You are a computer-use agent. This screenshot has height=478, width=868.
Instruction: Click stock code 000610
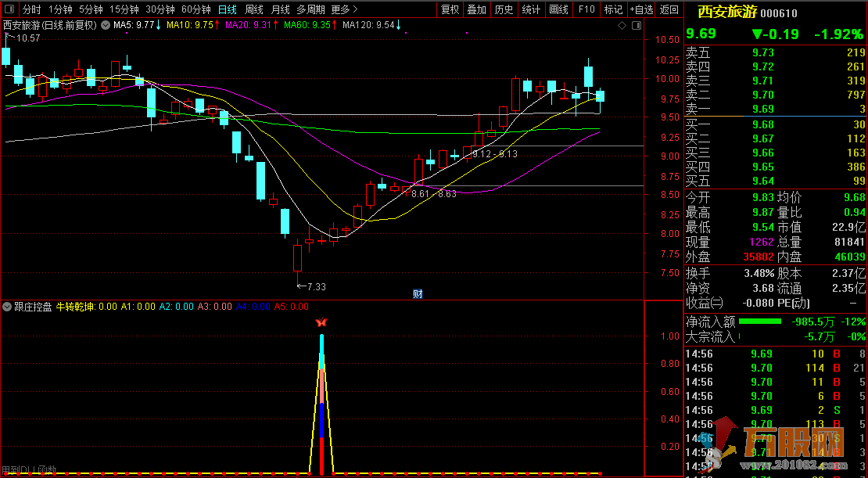779,13
